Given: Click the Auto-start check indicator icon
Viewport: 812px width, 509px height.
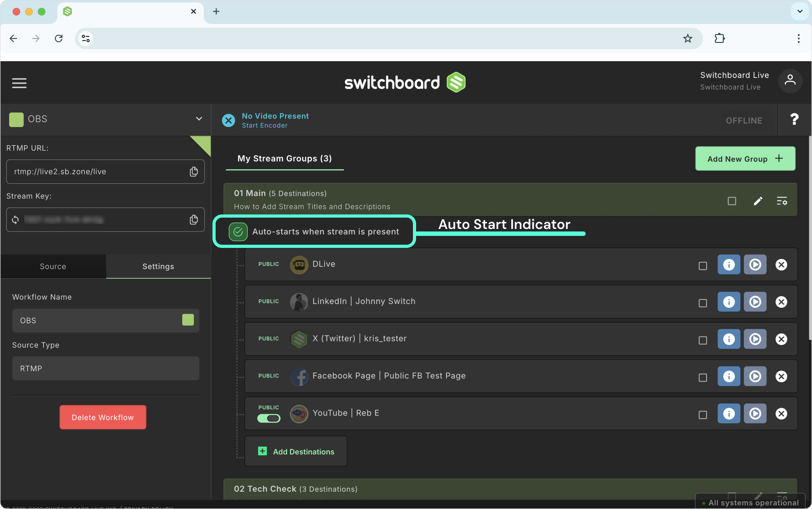Looking at the screenshot, I should pyautogui.click(x=238, y=231).
